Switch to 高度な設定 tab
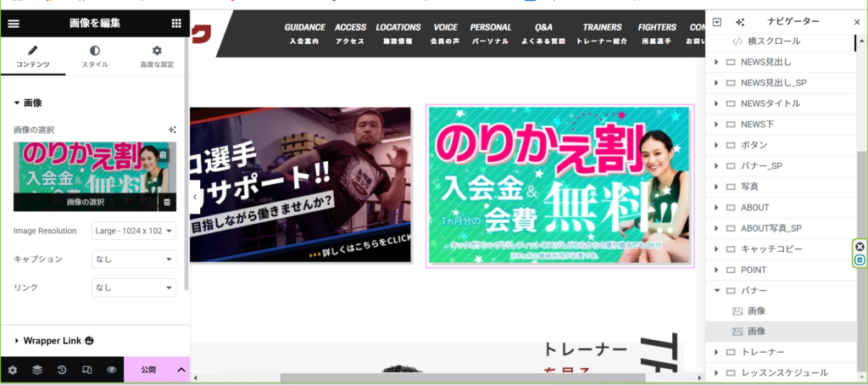This screenshot has height=385, width=868. pyautogui.click(x=157, y=57)
